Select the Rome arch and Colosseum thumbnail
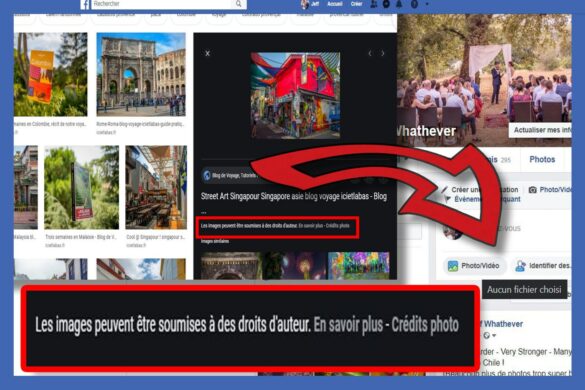 coord(141,74)
